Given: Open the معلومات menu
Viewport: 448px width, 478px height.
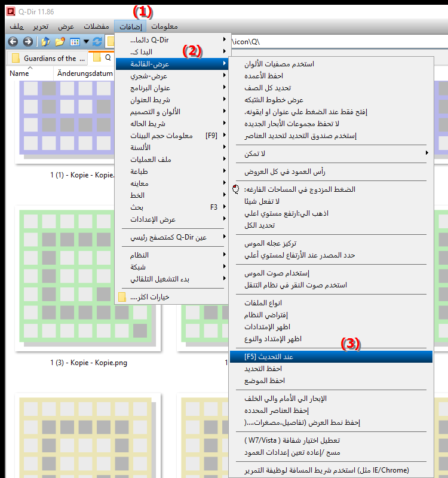Looking at the screenshot, I should 164,26.
